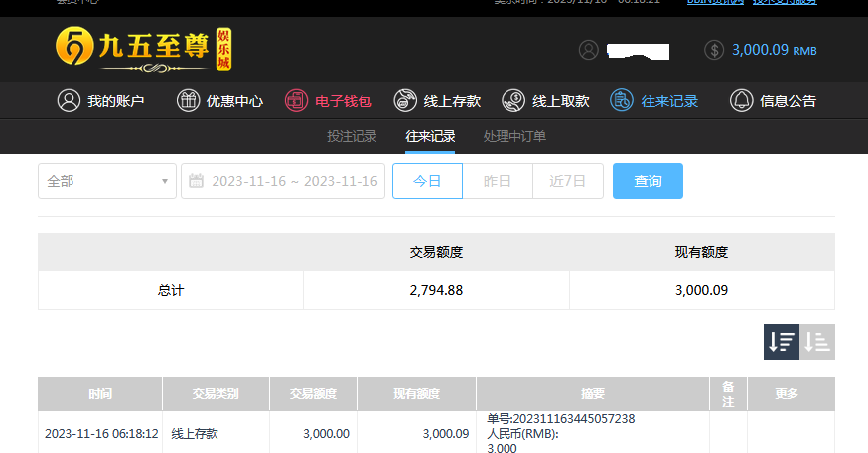Image resolution: width=868 pixels, height=453 pixels.
Task: Open 信息公告 menu item
Action: click(x=789, y=101)
